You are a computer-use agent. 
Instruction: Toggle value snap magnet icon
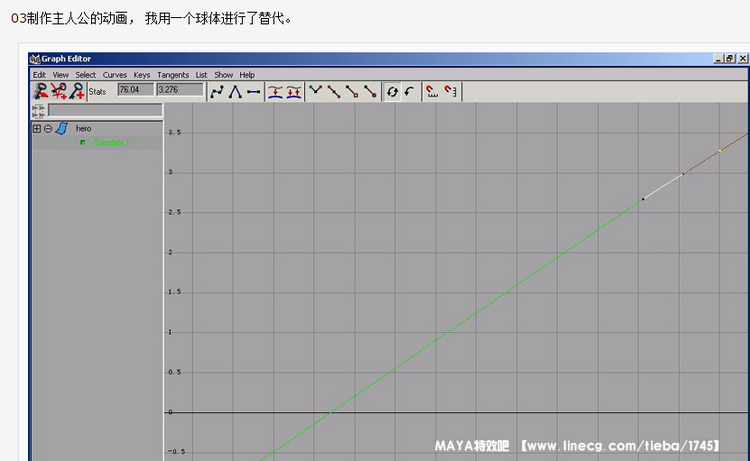[x=450, y=91]
